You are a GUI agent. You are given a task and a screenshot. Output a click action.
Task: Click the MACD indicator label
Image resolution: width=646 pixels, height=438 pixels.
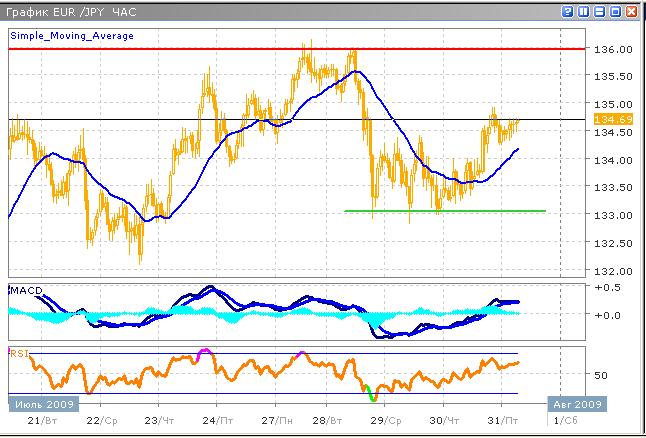pyautogui.click(x=27, y=290)
